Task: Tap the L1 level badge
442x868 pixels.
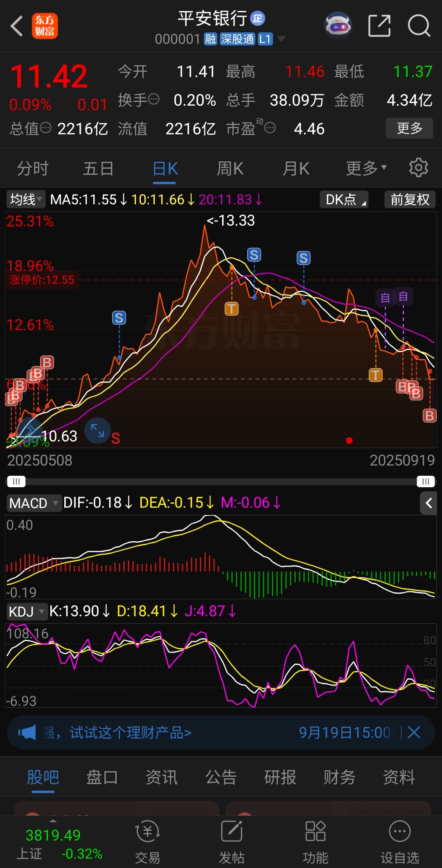Action: pyautogui.click(x=265, y=39)
